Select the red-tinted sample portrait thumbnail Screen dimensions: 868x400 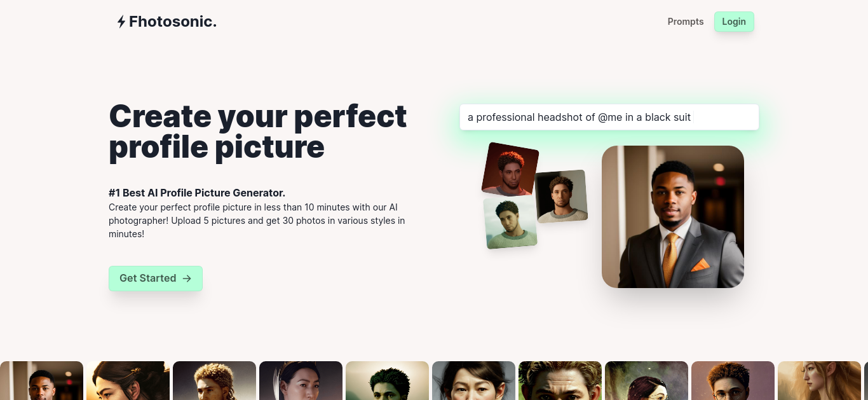[x=510, y=169]
